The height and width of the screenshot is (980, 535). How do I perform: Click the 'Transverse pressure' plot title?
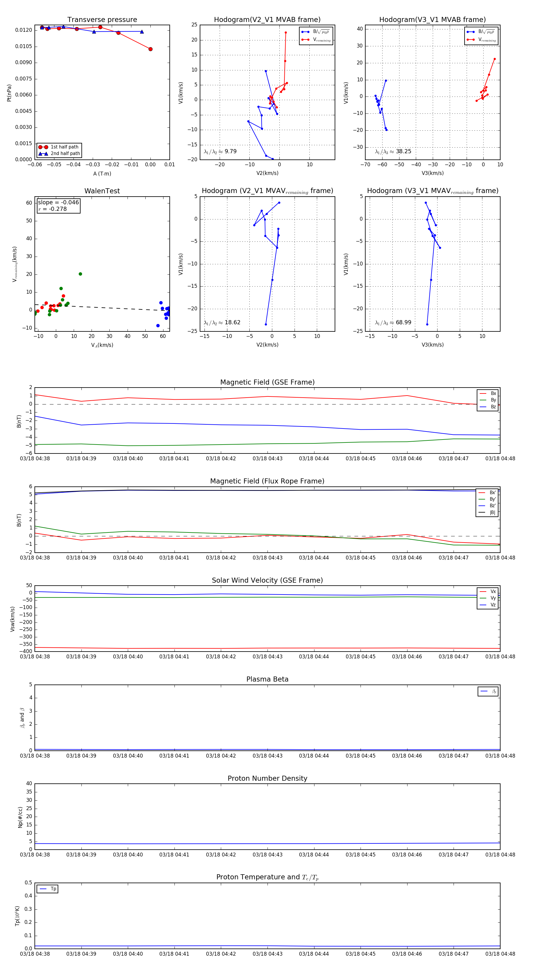point(102,20)
